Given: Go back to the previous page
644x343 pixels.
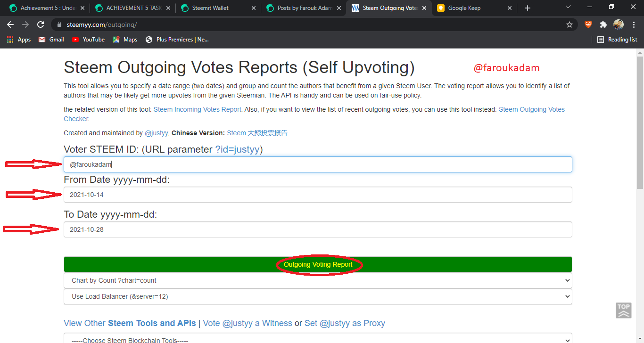Looking at the screenshot, I should click(10, 24).
